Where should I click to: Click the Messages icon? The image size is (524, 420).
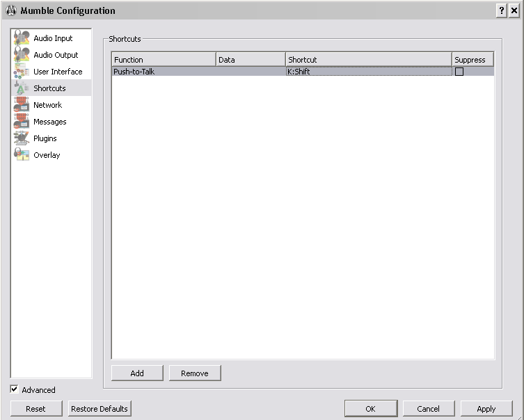(x=22, y=121)
